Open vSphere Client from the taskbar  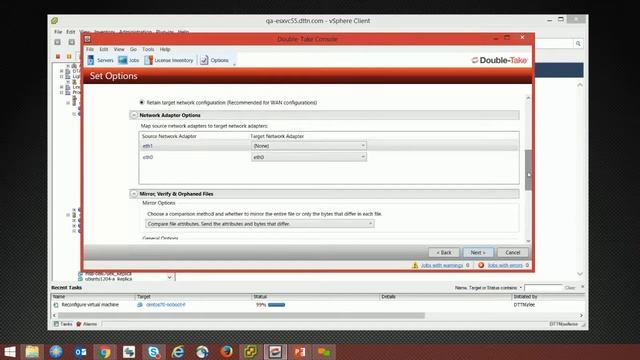click(251, 352)
